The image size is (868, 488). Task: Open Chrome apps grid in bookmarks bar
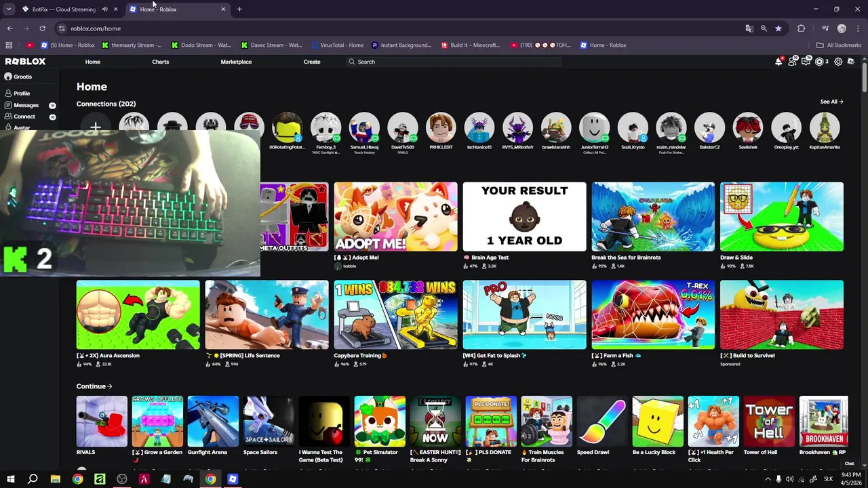click(x=9, y=45)
